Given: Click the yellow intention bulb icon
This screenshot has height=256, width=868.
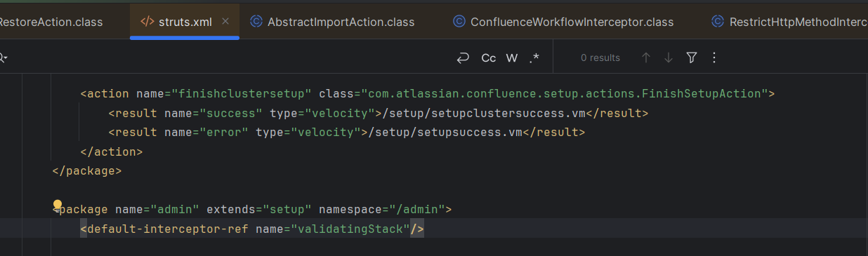Looking at the screenshot, I should [58, 205].
